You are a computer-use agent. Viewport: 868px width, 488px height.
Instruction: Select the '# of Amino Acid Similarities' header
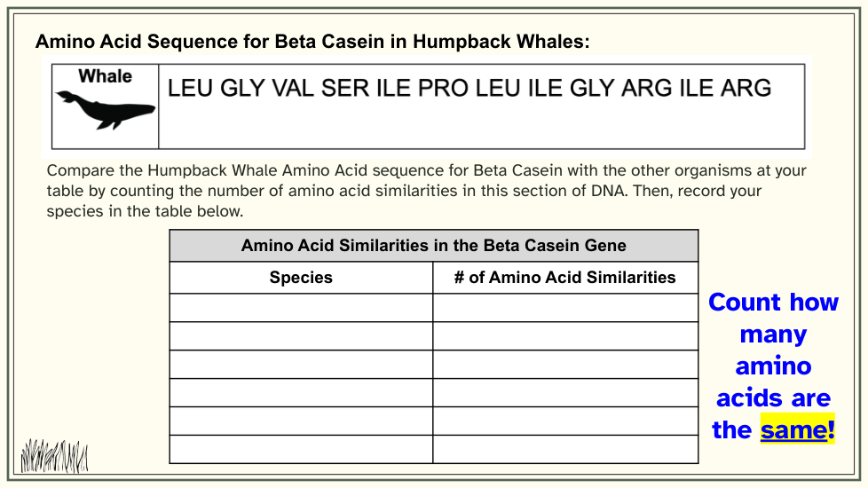click(x=565, y=277)
